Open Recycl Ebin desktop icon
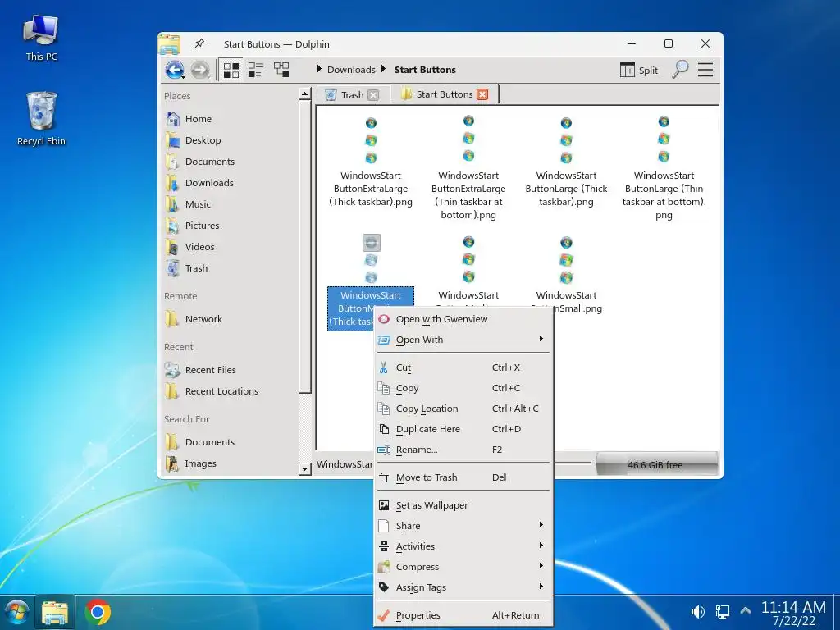Screen dimensions: 840x630 41,119
